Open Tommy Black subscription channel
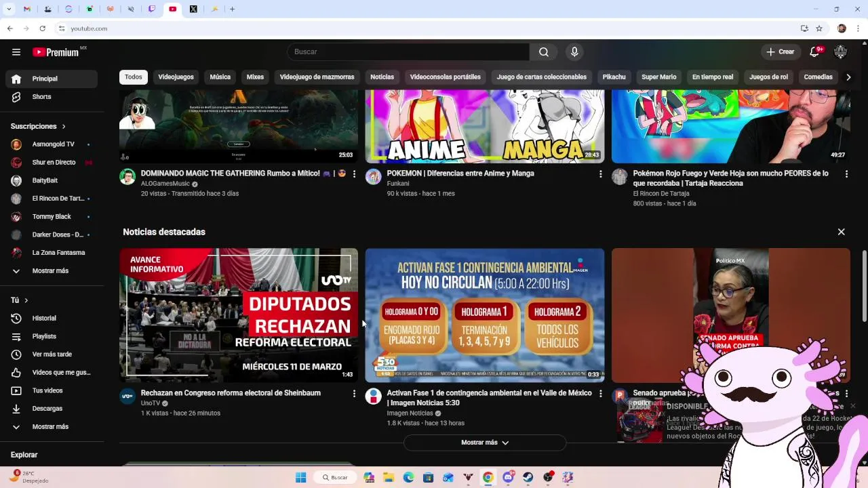The image size is (868, 488). (x=52, y=217)
